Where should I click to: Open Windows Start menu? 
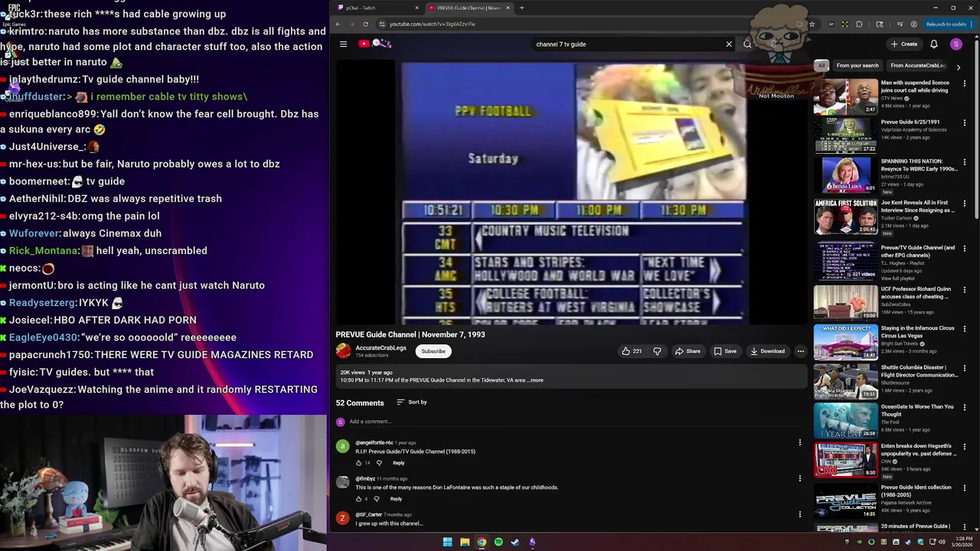(x=447, y=542)
